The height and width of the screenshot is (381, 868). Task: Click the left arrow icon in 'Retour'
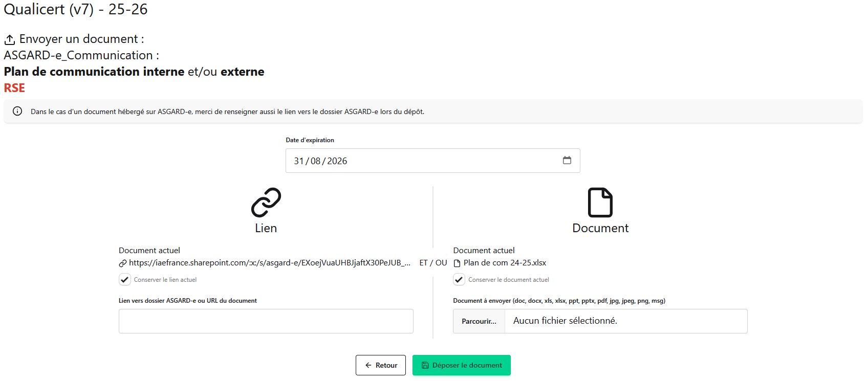click(368, 365)
